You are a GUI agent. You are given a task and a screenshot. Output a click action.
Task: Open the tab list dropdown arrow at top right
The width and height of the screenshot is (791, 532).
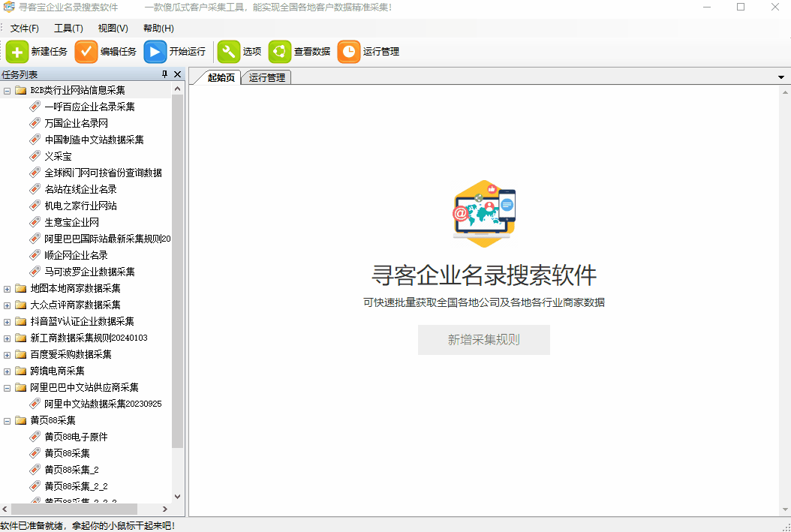tap(781, 77)
